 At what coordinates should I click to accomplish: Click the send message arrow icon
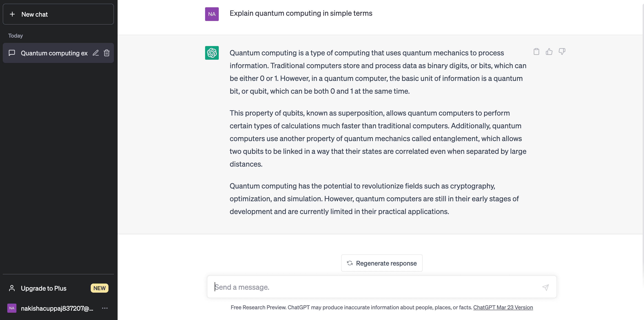pos(546,287)
